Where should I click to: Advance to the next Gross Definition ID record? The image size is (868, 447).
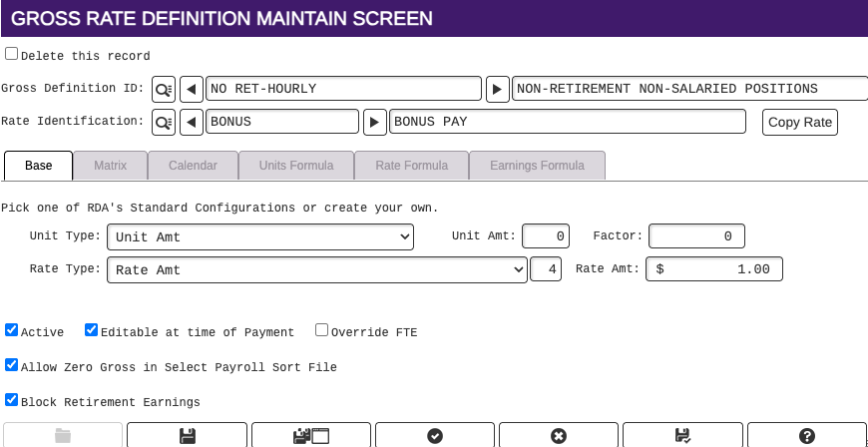(x=498, y=89)
